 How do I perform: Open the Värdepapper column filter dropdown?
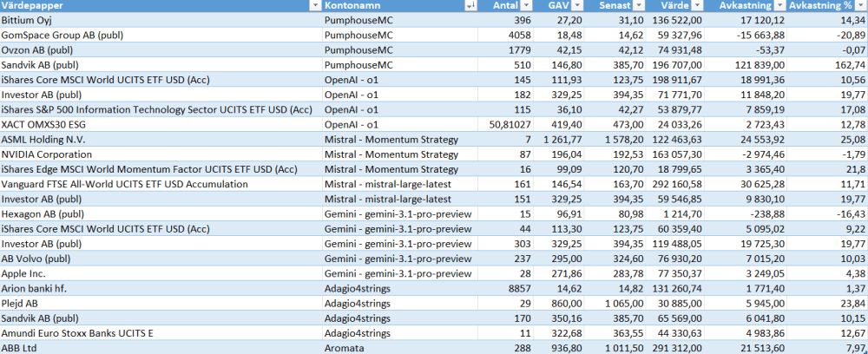pos(315,5)
